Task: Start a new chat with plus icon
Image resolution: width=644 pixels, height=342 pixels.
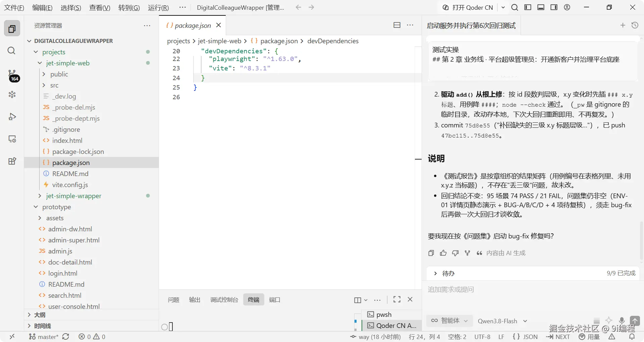Action: [623, 25]
